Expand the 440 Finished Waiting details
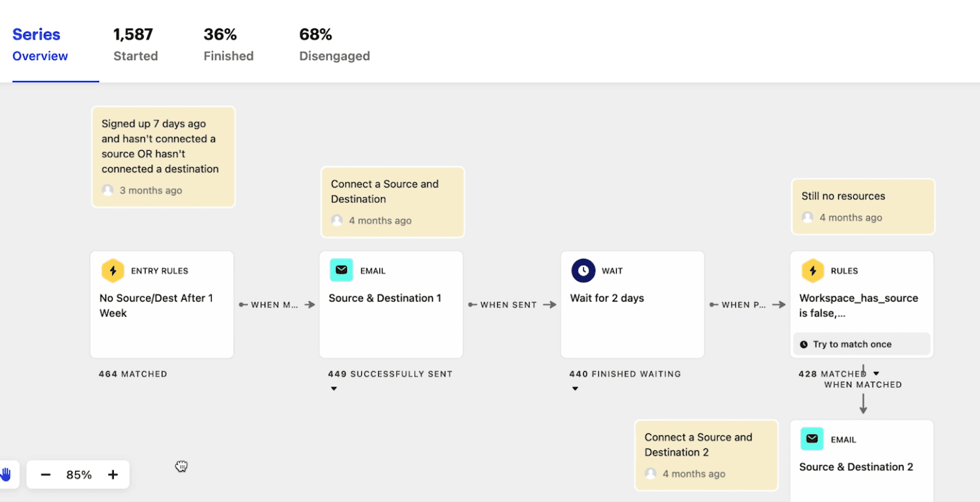 tap(575, 388)
